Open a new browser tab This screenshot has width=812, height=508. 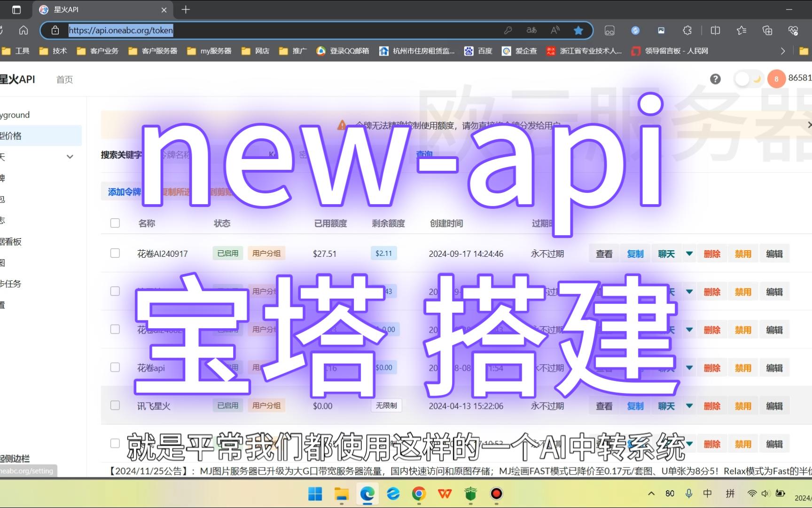click(186, 9)
